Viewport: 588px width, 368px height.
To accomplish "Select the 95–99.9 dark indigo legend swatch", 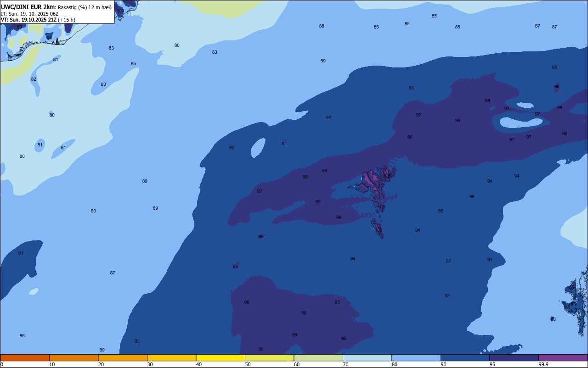I will pos(514,357).
